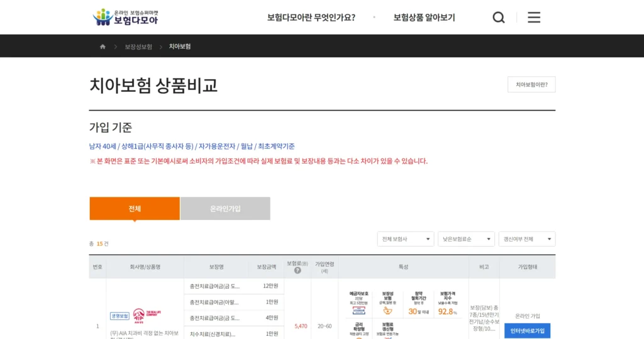The width and height of the screenshot is (644, 339).
Task: Click the 보험다모아 logo
Action: [125, 17]
